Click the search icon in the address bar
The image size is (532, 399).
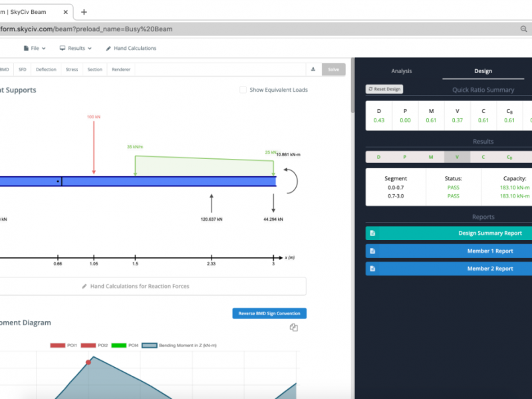523,29
